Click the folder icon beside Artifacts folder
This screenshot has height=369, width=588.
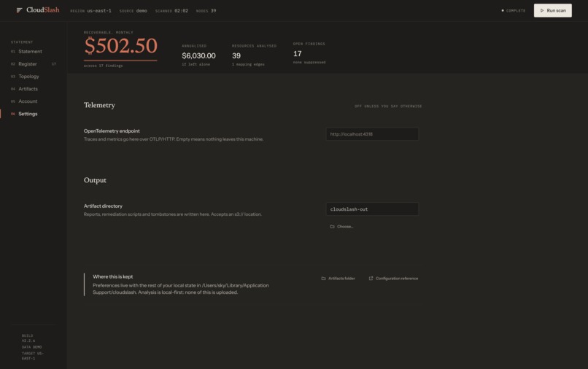pos(324,279)
